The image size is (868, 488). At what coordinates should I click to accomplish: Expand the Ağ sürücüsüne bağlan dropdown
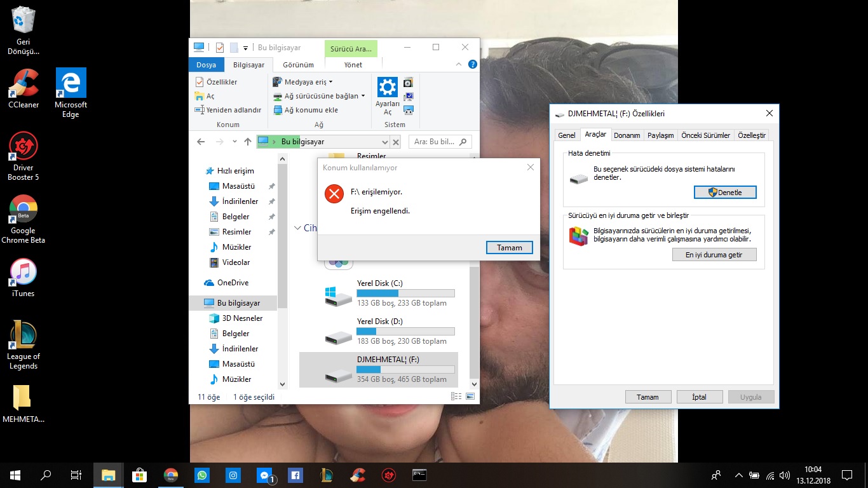[319, 96]
